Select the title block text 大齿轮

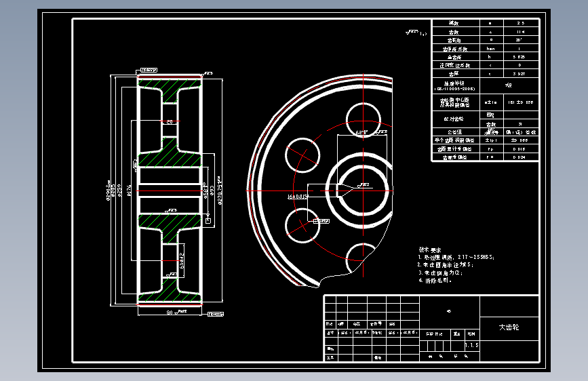pyautogui.click(x=509, y=327)
